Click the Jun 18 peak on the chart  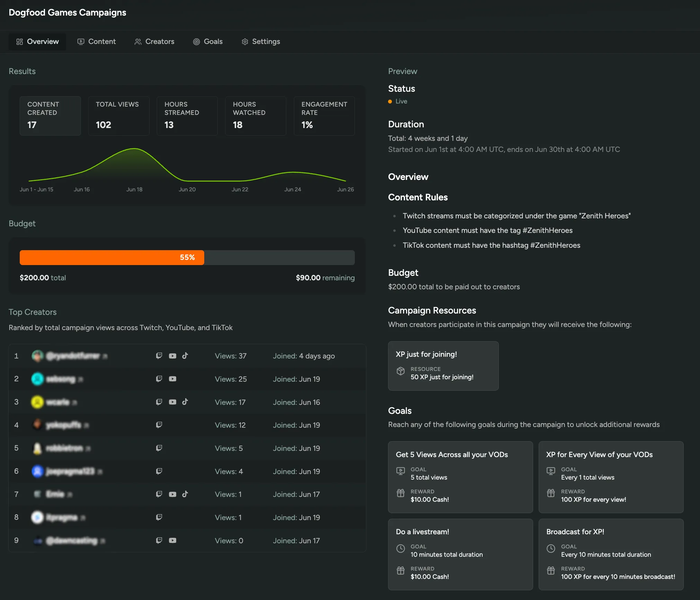click(x=134, y=149)
